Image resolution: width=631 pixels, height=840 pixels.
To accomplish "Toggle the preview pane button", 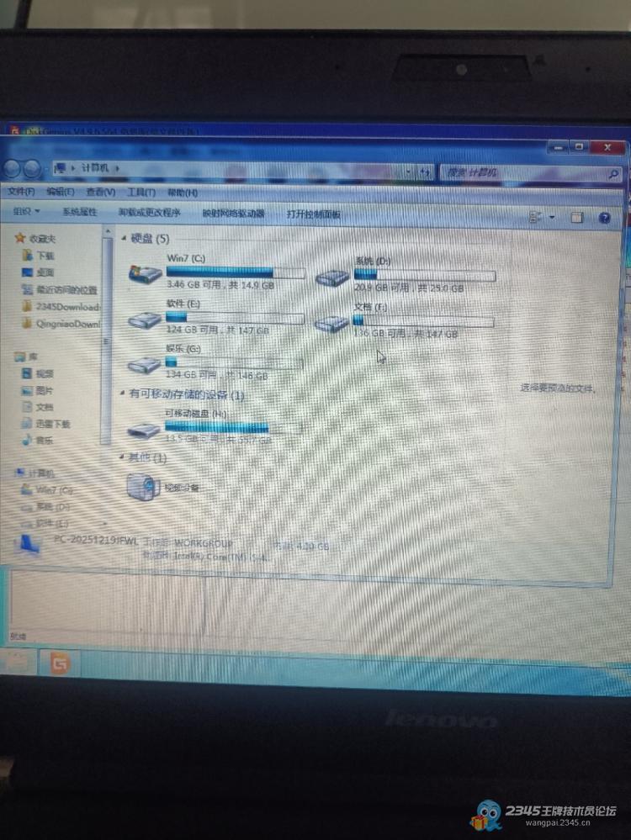I will coord(577,218).
